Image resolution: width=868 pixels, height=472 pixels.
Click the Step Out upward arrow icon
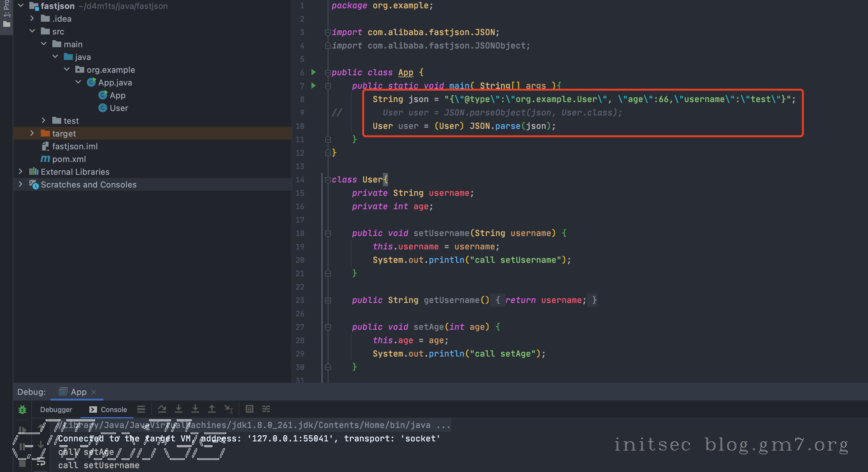coord(212,409)
